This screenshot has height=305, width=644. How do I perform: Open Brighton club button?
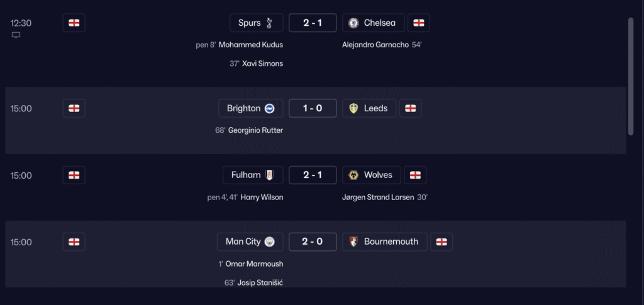point(250,108)
